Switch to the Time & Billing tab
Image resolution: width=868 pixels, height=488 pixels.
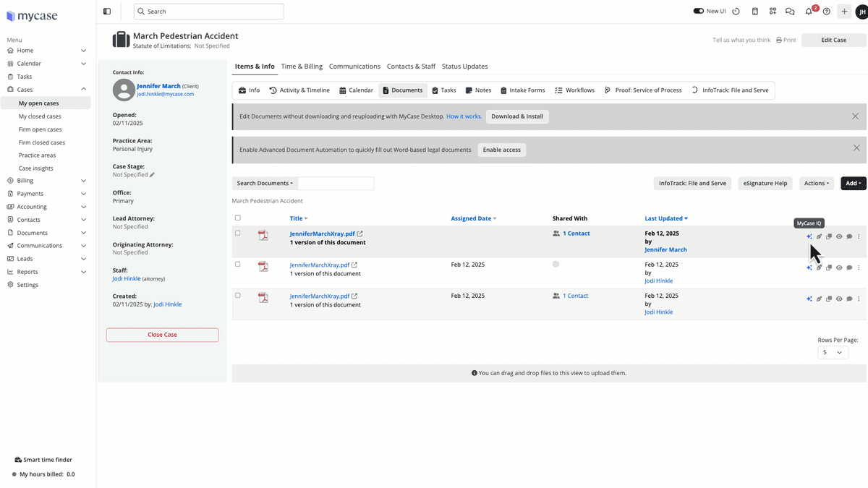tap(302, 67)
